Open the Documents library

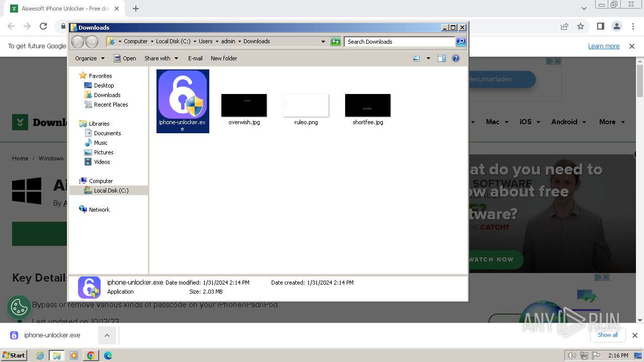click(x=107, y=133)
